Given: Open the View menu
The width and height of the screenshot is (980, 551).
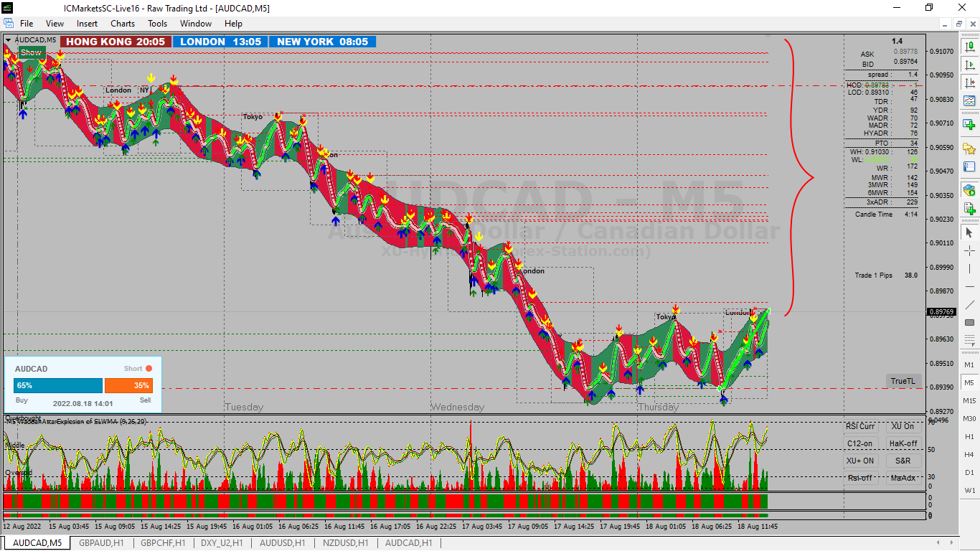Looking at the screenshot, I should tap(55, 24).
